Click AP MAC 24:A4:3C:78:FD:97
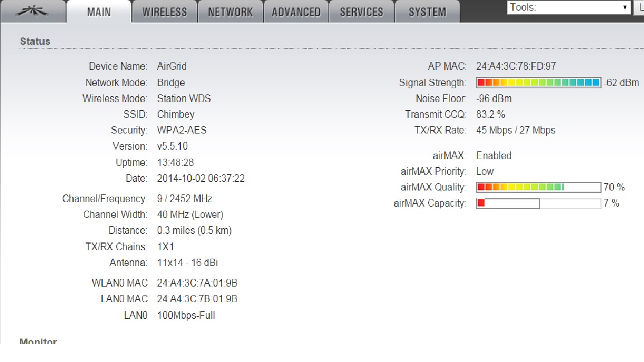The height and width of the screenshot is (362, 644). pyautogui.click(x=516, y=66)
